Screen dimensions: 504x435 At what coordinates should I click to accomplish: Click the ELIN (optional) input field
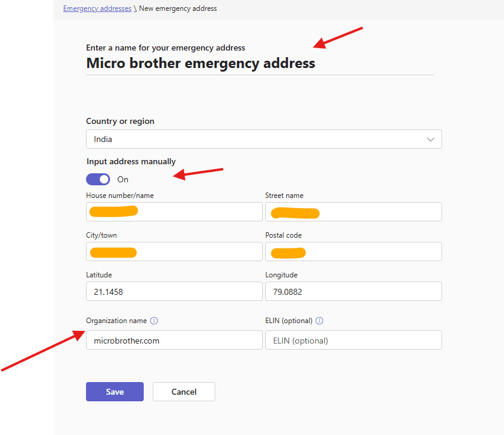coord(354,340)
